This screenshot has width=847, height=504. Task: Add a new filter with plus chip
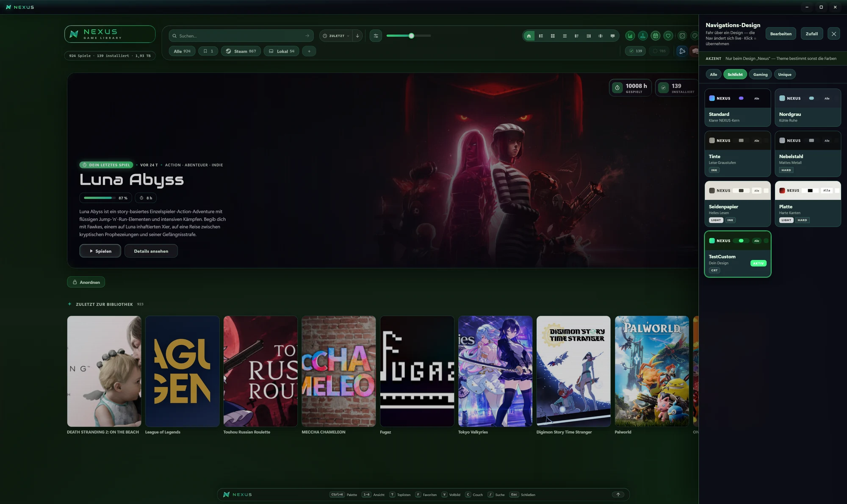(309, 51)
